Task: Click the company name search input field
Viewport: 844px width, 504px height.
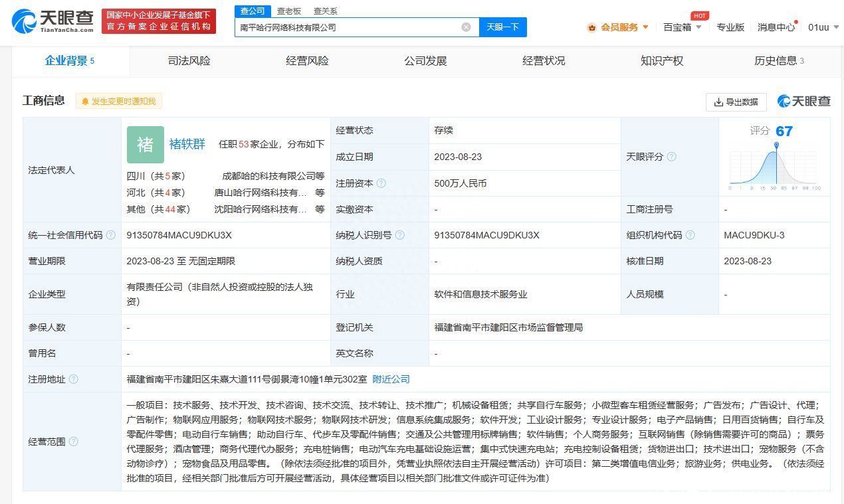Action: click(346, 27)
